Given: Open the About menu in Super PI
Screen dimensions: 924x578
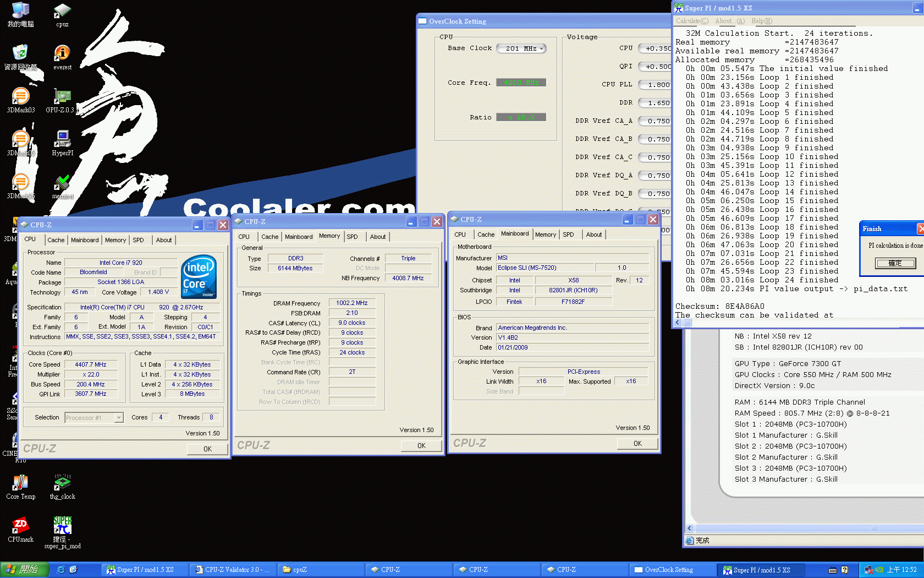Looking at the screenshot, I should click(730, 21).
